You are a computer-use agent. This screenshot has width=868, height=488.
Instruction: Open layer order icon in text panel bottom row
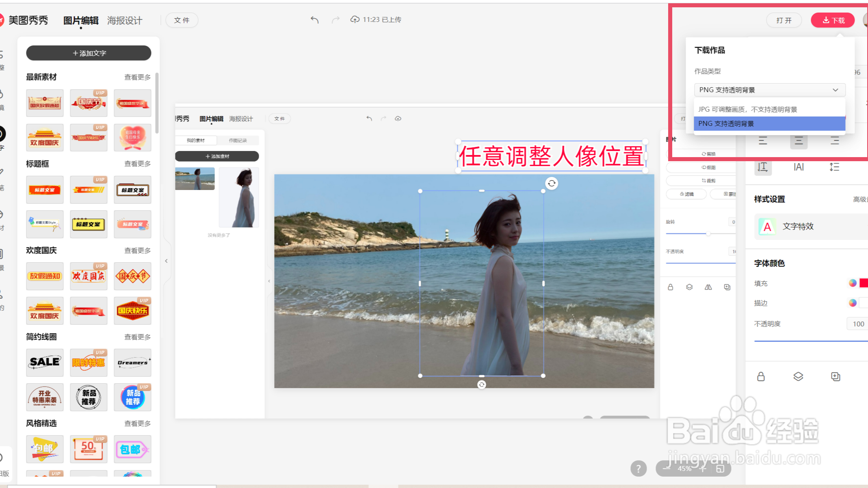[x=798, y=376]
